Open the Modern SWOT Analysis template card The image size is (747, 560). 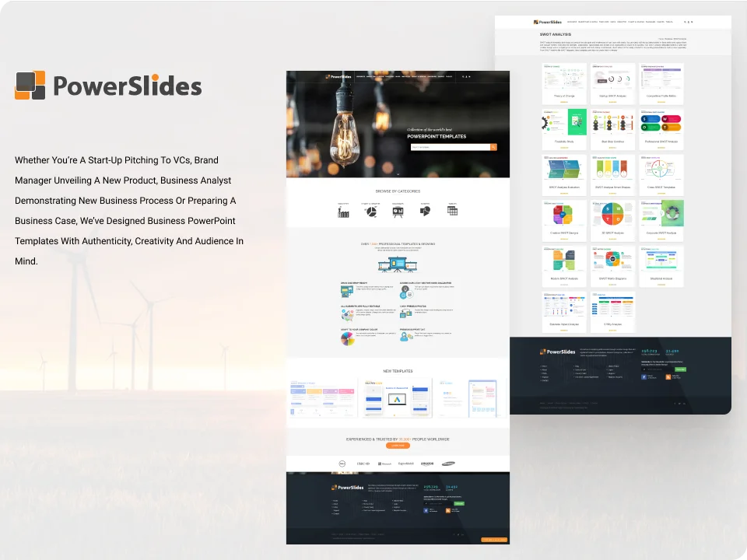pos(564,267)
